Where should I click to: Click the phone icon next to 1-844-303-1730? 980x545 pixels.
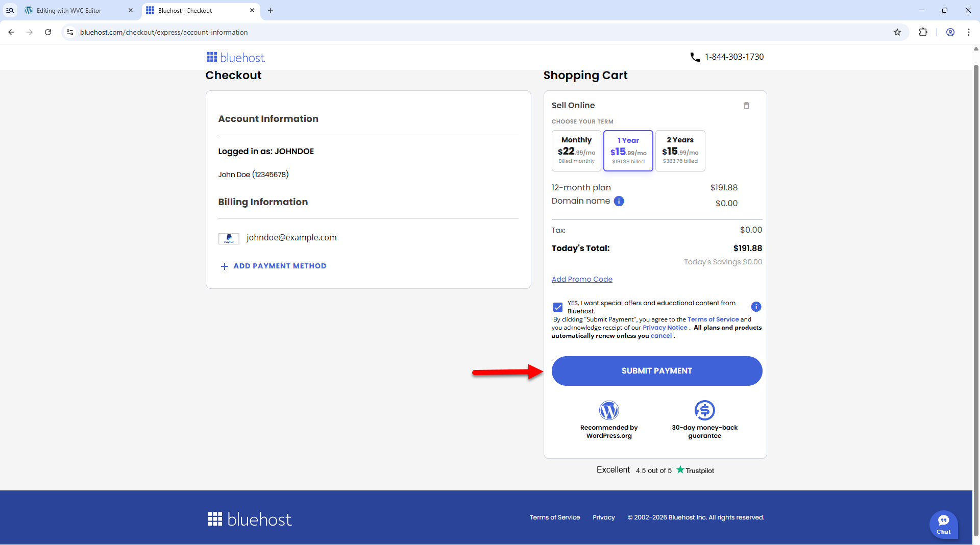tap(695, 57)
